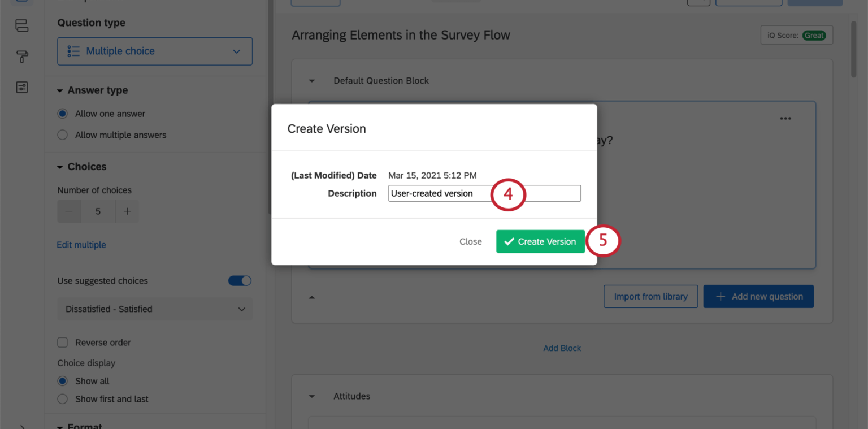The image size is (868, 429).
Task: Click the highlighted Builder icon atop the sidebar
Action: (x=21, y=2)
